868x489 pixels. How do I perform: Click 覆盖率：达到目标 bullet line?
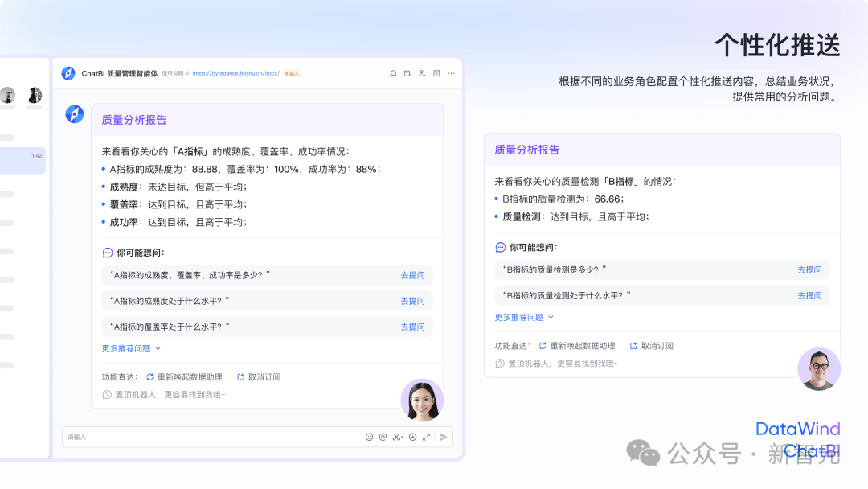click(178, 204)
